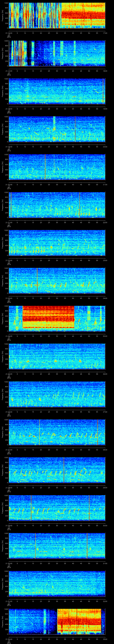
Task: Click the 21:21:00 start time label
Action: (x=9, y=223)
